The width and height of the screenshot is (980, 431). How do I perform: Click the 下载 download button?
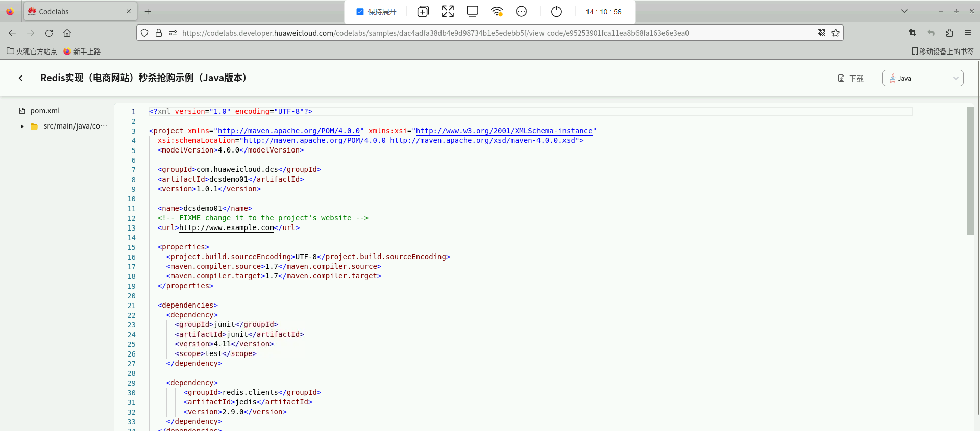point(851,79)
